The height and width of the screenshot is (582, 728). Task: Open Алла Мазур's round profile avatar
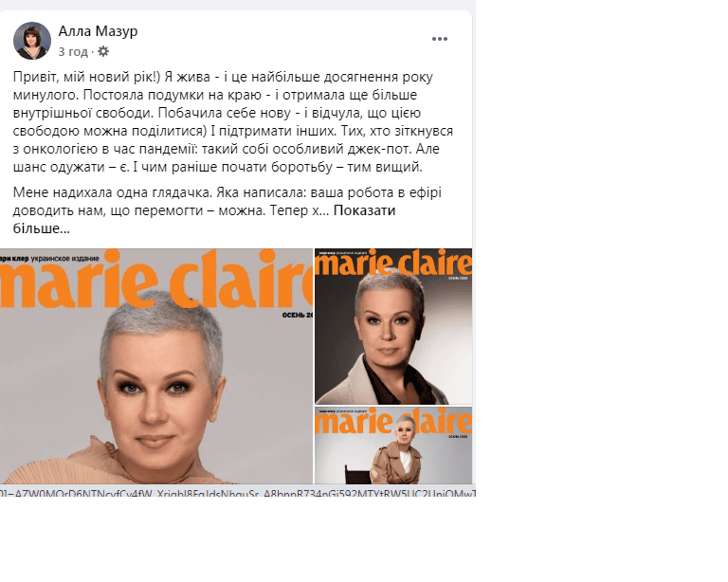click(x=32, y=41)
